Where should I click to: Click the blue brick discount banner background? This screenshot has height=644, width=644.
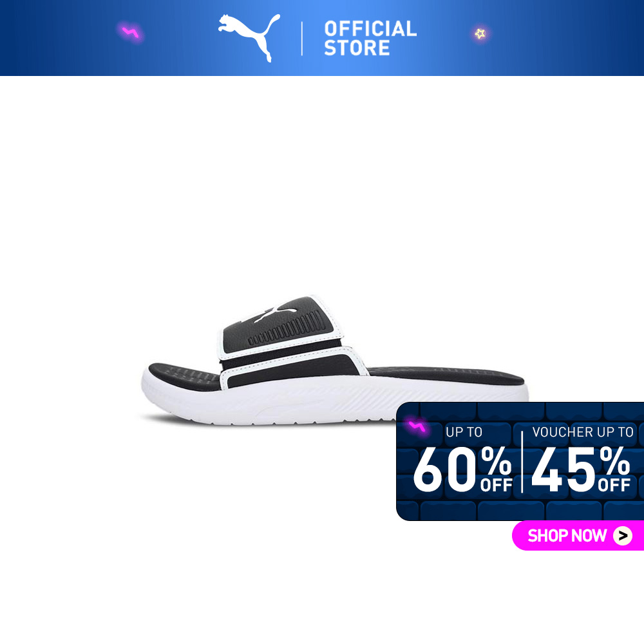pyautogui.click(x=520, y=461)
